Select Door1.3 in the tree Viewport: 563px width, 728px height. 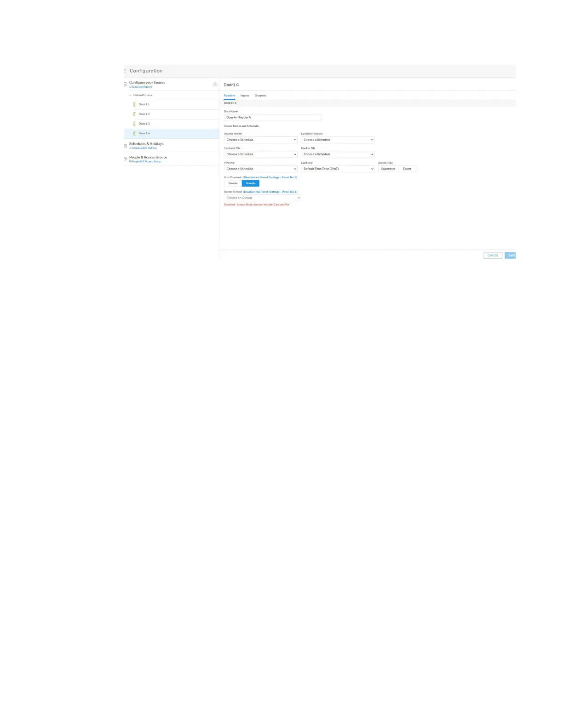144,124
